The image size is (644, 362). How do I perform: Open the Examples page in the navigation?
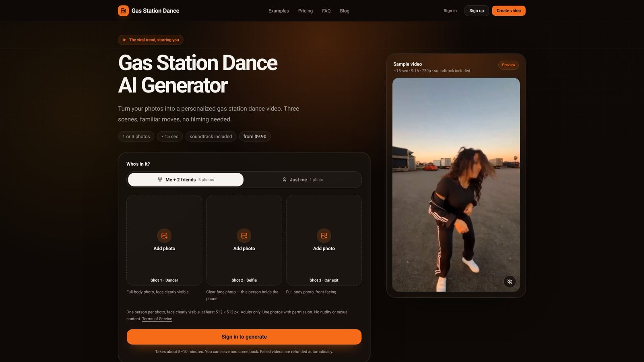[279, 11]
